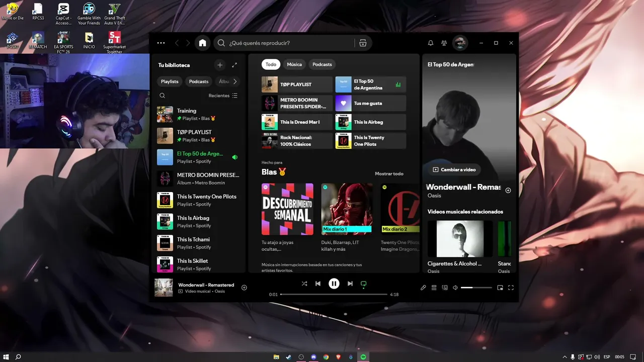Open the user profile avatar
This screenshot has width=644, height=362.
tap(460, 43)
